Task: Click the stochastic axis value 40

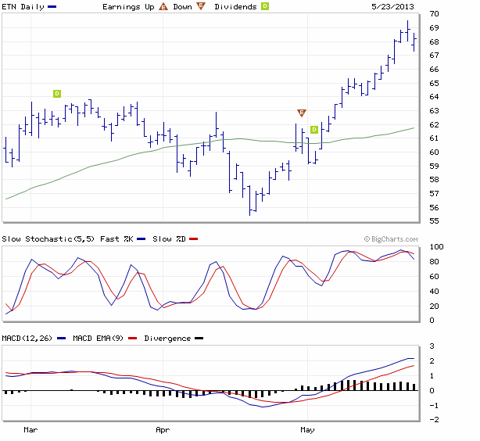Action: click(434, 291)
